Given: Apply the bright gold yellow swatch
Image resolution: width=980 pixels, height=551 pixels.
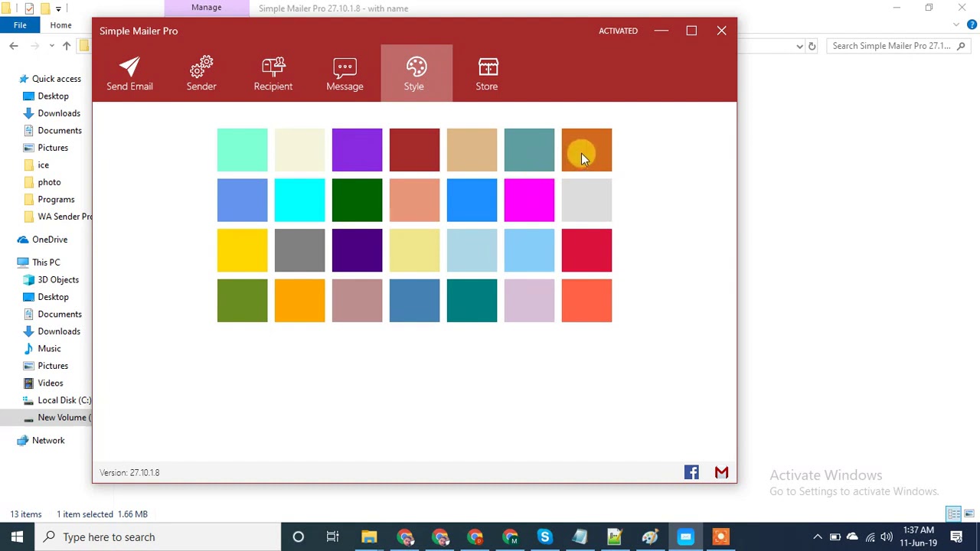Looking at the screenshot, I should [242, 250].
